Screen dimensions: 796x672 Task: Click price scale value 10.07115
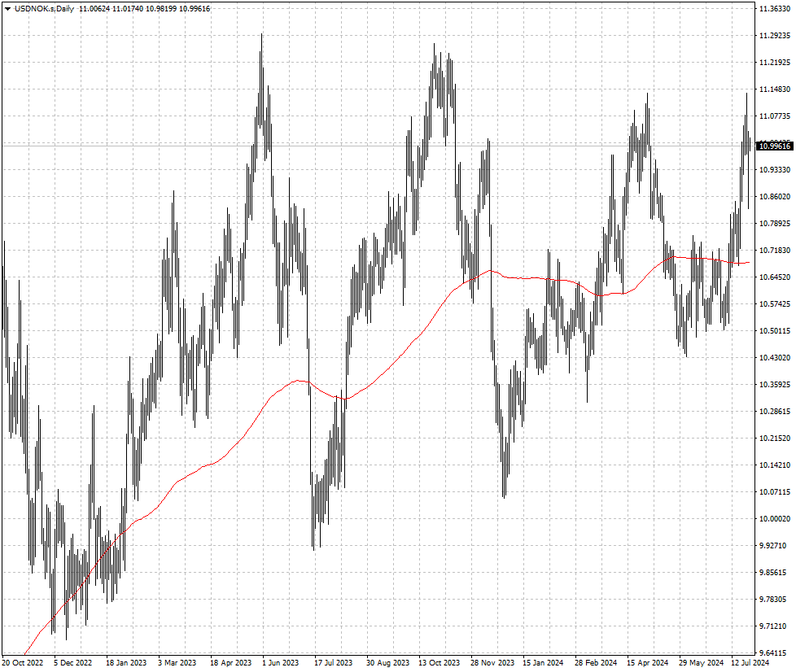(775, 492)
